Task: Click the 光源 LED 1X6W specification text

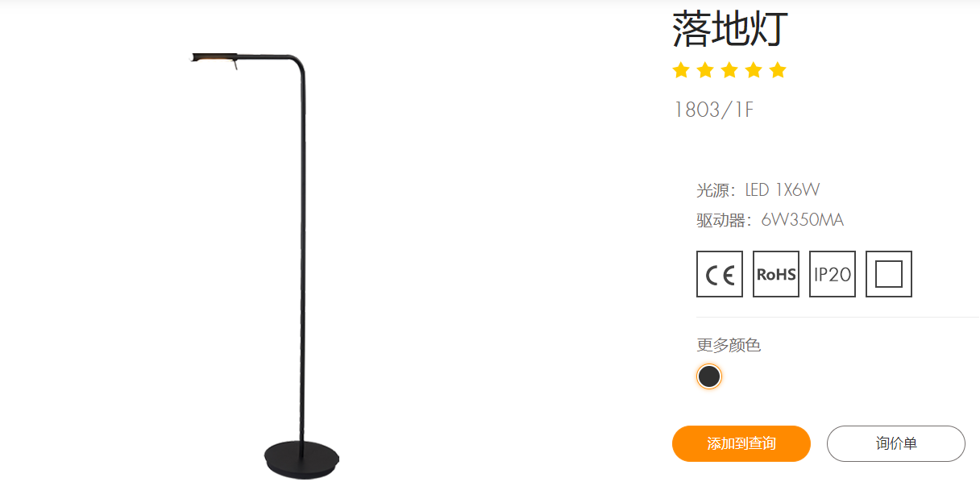Action: tap(758, 190)
